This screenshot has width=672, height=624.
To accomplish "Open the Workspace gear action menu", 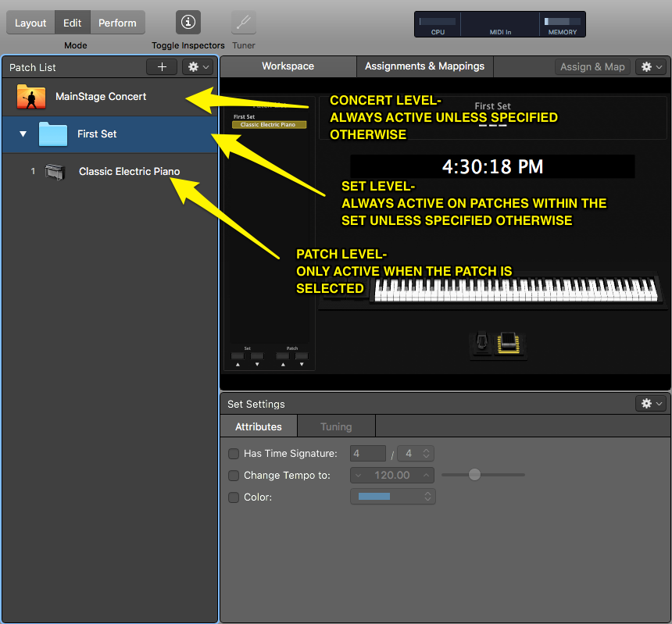I will coord(651,67).
